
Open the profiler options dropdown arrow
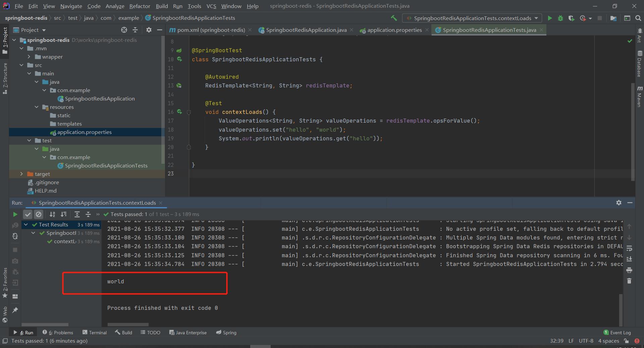click(590, 18)
